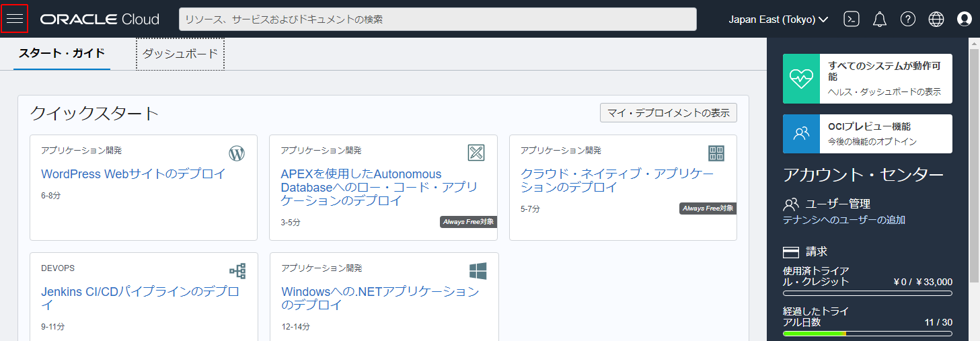Click the 3-5分 duration text

coord(291,223)
